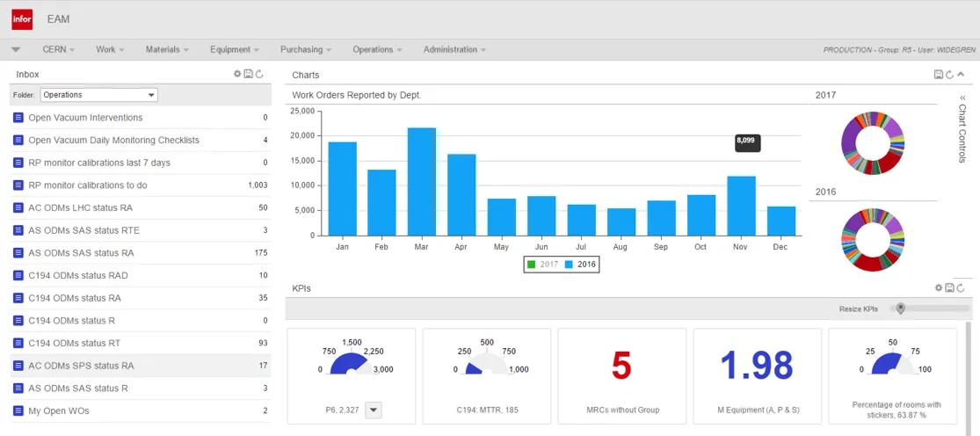This screenshot has width=980, height=436.
Task: Open the Folder Operations dropdown
Action: coord(99,95)
